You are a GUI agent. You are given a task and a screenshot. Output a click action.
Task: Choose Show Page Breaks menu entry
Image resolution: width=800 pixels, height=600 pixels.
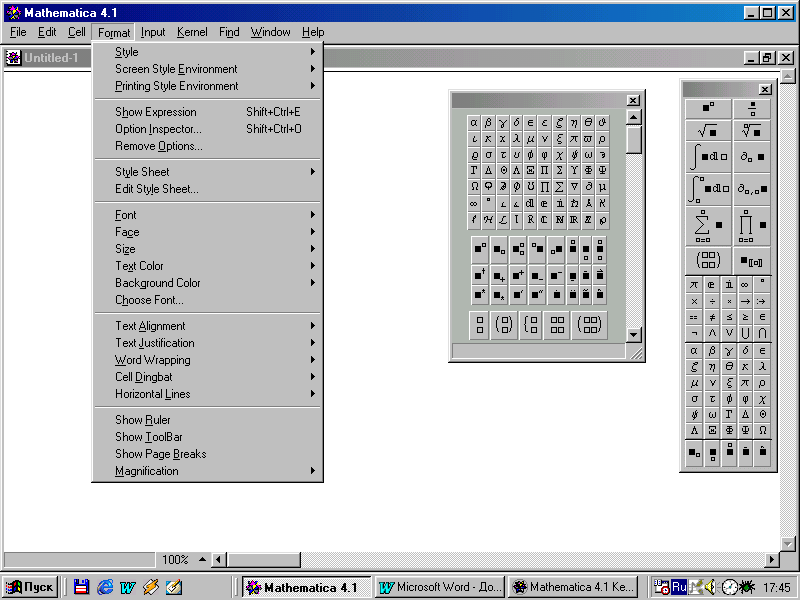coord(207,454)
